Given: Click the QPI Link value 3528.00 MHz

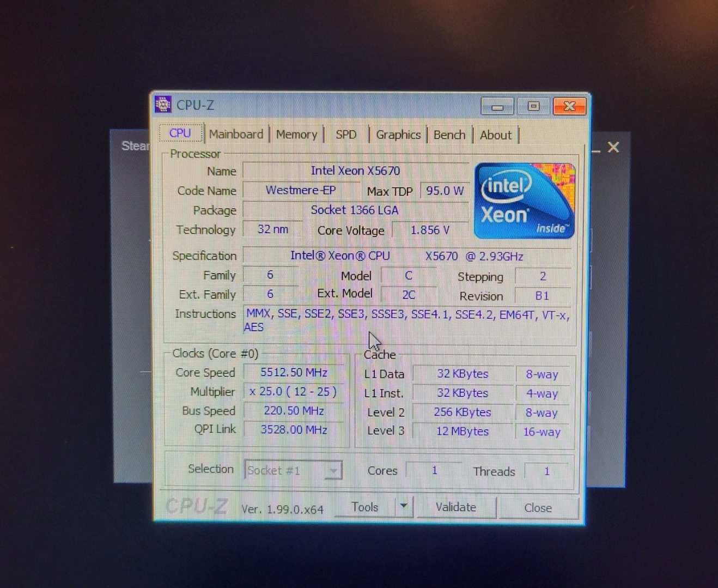Looking at the screenshot, I should pyautogui.click(x=294, y=429).
